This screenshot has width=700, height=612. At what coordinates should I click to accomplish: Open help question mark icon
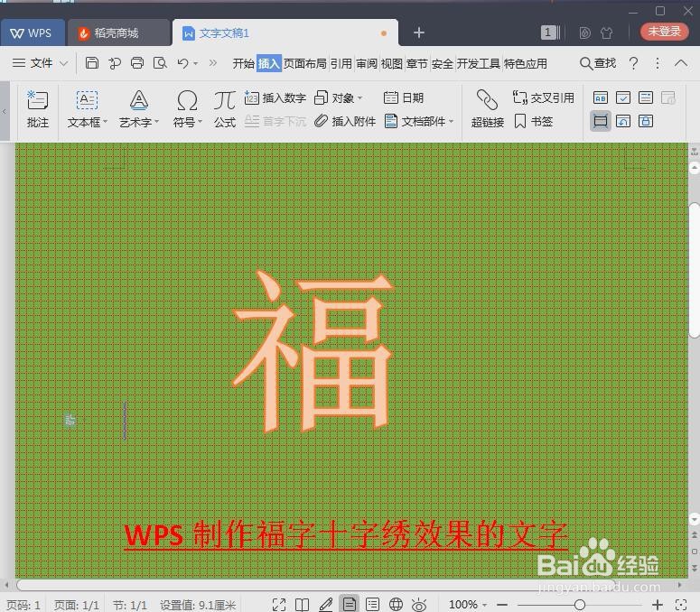coord(633,63)
